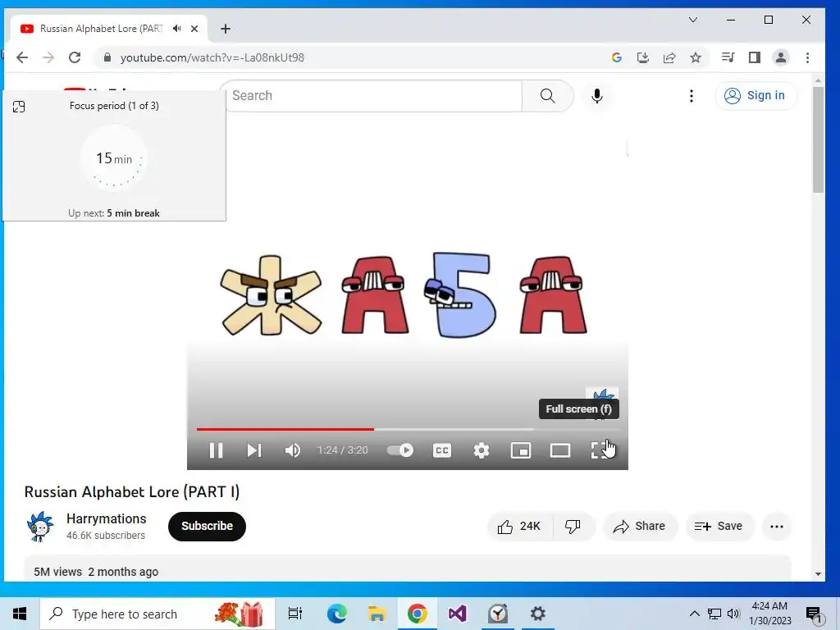Click the magnifier search button
Image resolution: width=840 pixels, height=630 pixels.
(x=547, y=96)
